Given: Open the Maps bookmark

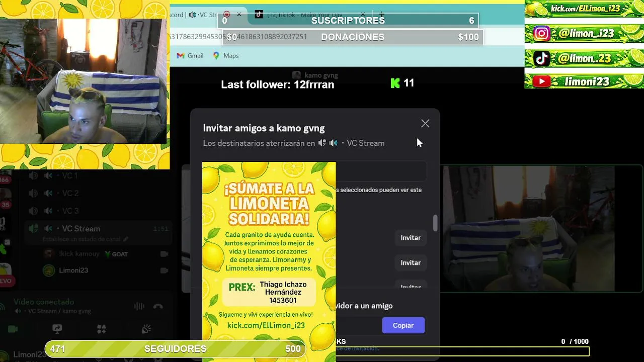Looking at the screenshot, I should click(x=226, y=56).
